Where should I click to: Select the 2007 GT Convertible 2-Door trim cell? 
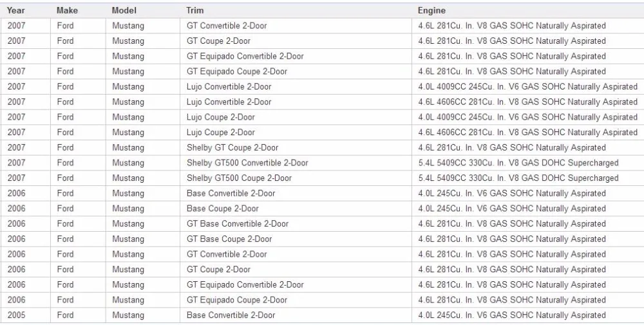point(296,26)
